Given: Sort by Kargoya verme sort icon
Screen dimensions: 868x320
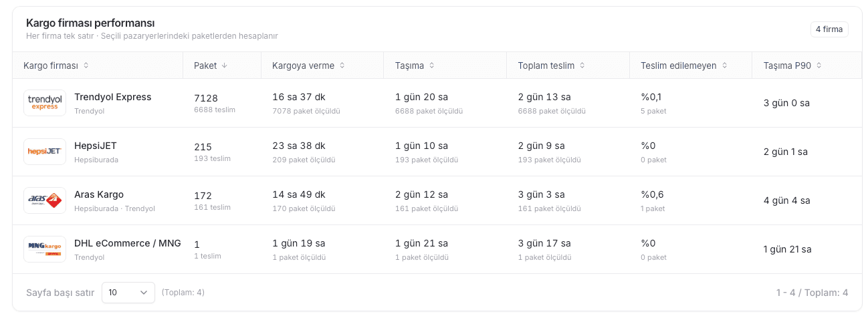Looking at the screenshot, I should (x=342, y=65).
